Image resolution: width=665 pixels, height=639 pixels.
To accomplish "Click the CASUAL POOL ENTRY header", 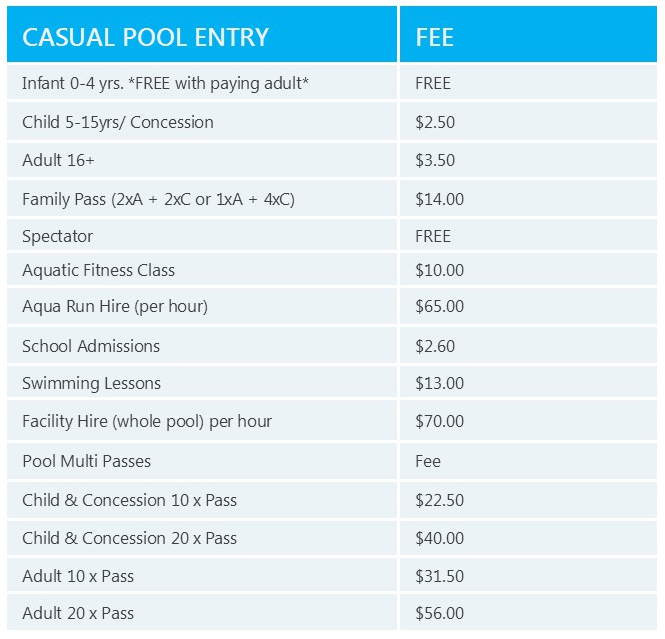I will pos(145,38).
